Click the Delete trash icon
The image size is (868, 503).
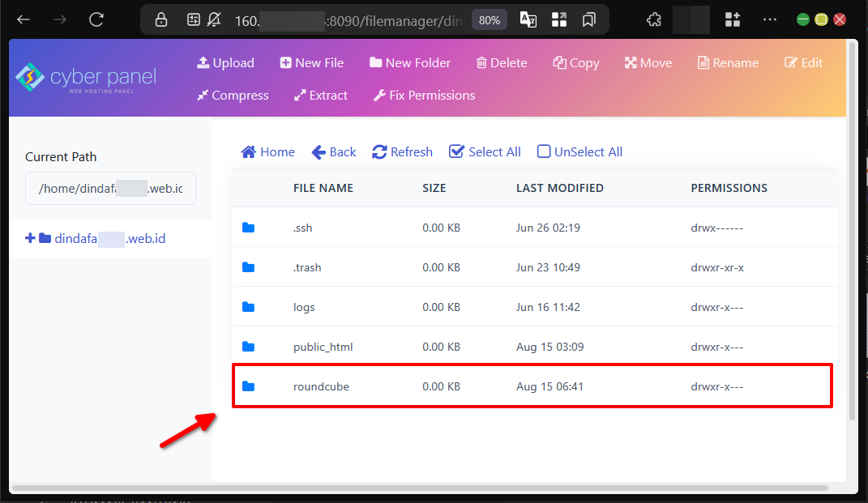[x=481, y=63]
